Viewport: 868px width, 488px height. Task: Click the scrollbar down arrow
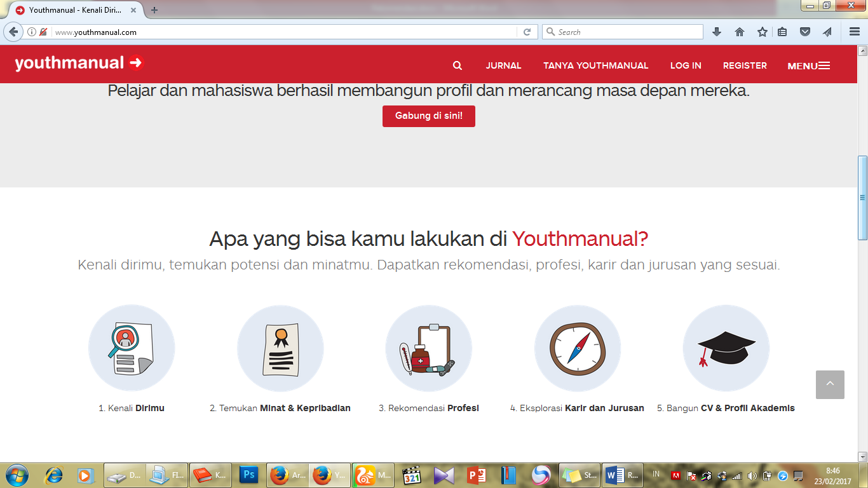tap(862, 456)
